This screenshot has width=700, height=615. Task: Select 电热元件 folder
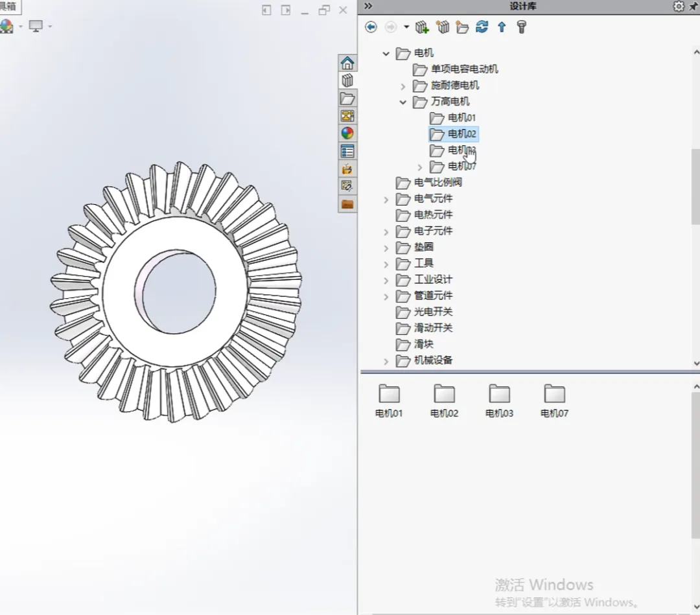(424, 215)
